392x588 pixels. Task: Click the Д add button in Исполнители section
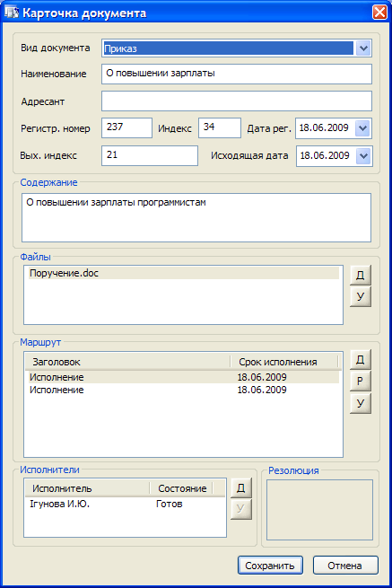pos(241,487)
